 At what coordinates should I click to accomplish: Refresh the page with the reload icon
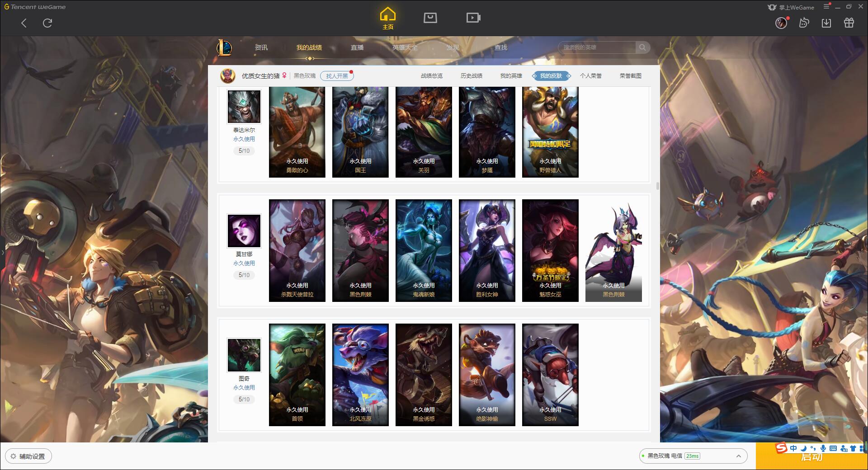(47, 23)
